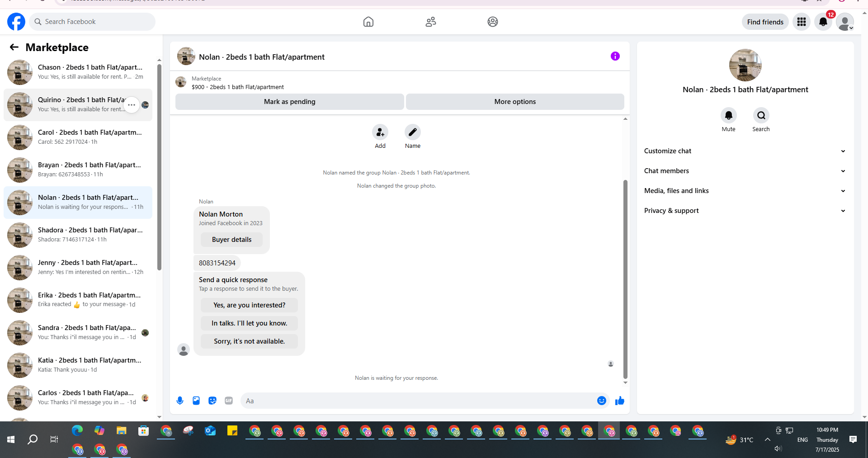Click conversation list scrollbar
Viewport: 868px width, 458px height.
point(159,167)
